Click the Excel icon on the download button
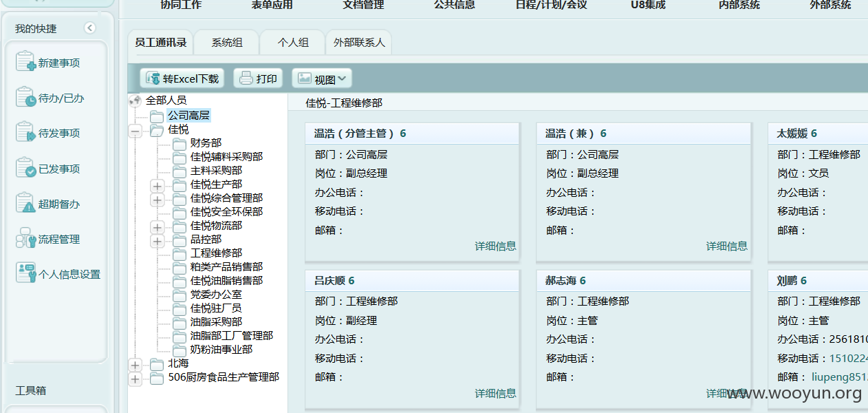 tap(153, 78)
